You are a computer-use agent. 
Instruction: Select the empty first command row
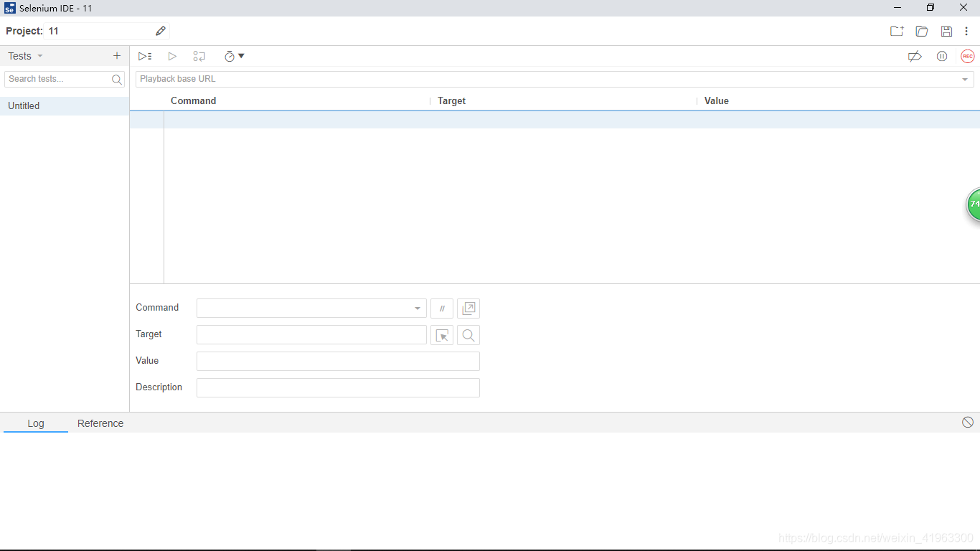pyautogui.click(x=555, y=120)
